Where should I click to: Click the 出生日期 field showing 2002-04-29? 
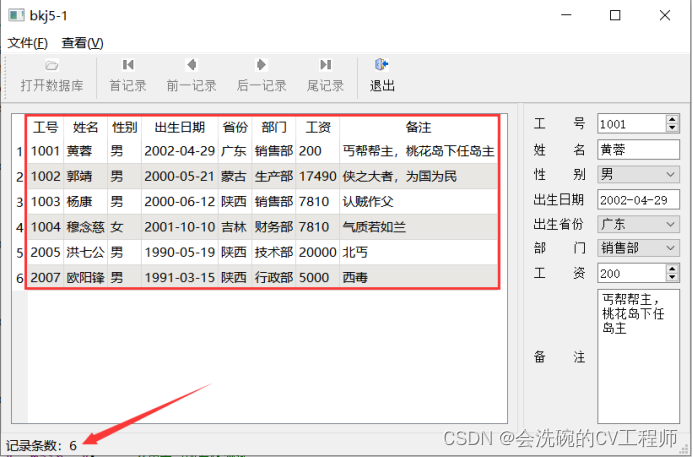(x=638, y=200)
